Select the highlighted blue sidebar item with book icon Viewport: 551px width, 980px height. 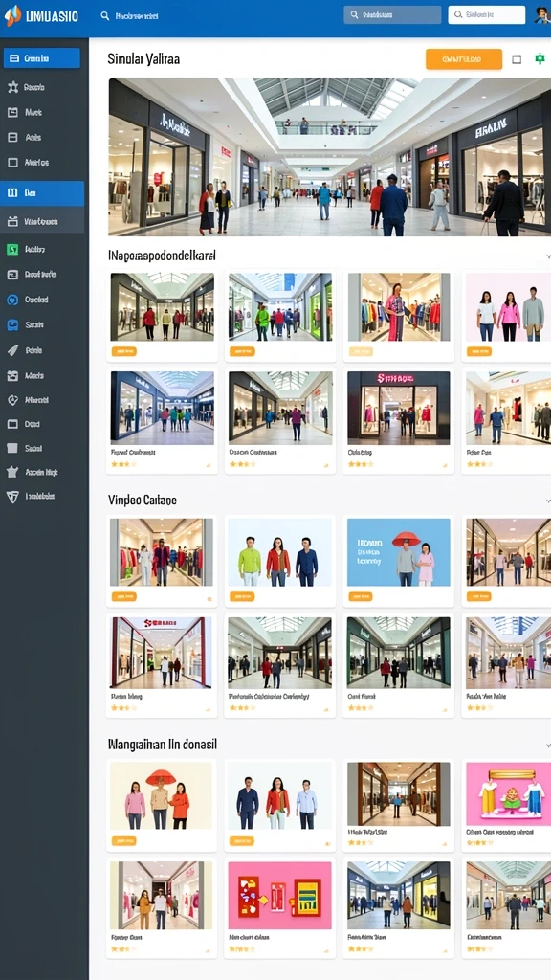(x=42, y=193)
